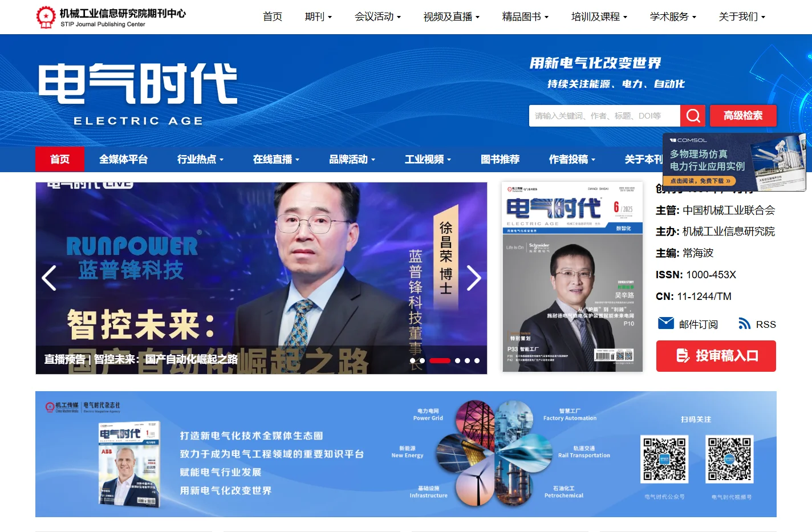Click the text 主编: 常海波
The height and width of the screenshot is (532, 812).
[684, 253]
